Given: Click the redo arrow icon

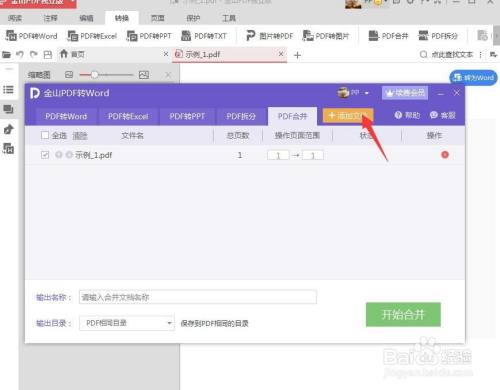Looking at the screenshot, I should 34,54.
